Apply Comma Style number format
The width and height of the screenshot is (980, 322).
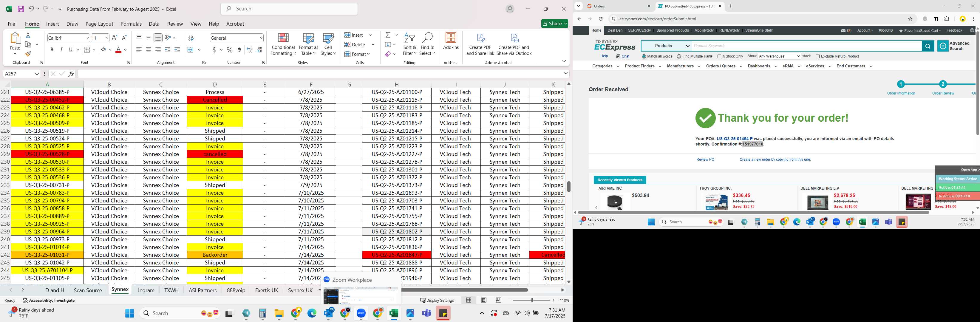click(239, 50)
